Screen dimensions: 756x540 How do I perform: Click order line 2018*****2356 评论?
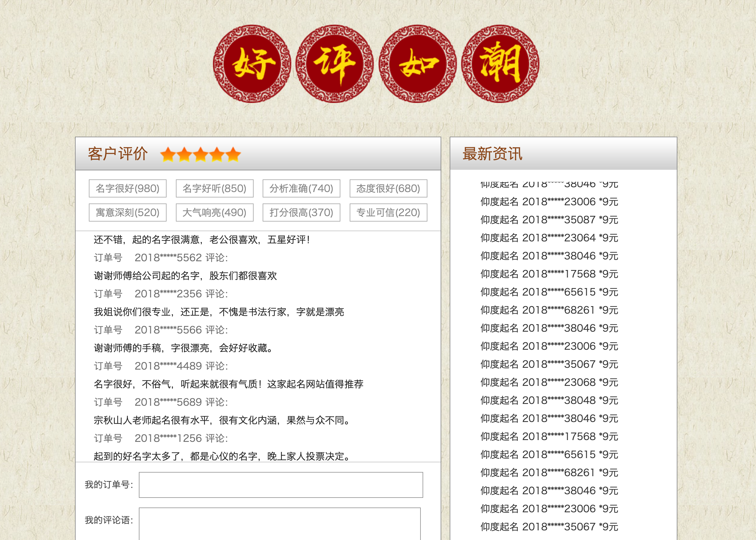tap(161, 294)
